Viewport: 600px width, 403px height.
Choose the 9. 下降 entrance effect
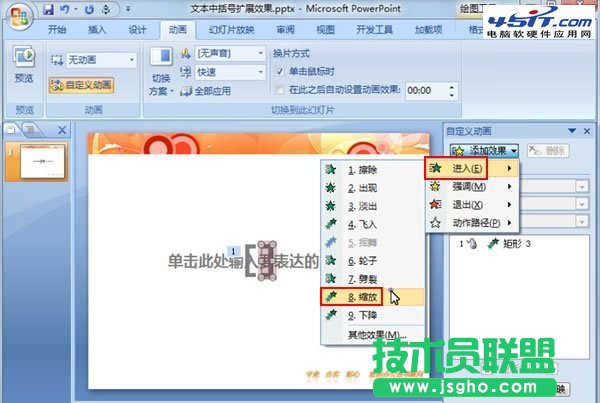pos(373,315)
